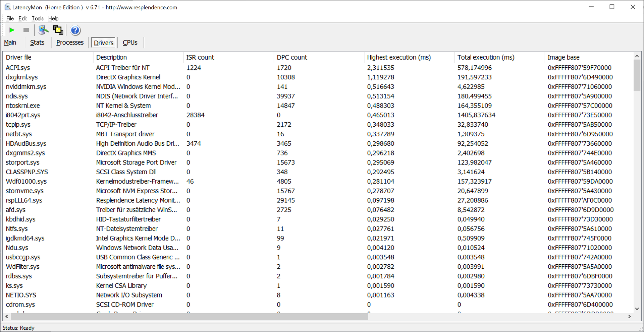Viewport: 644px width, 332px height.
Task: Sort by the DPC count column header
Action: tap(319, 57)
